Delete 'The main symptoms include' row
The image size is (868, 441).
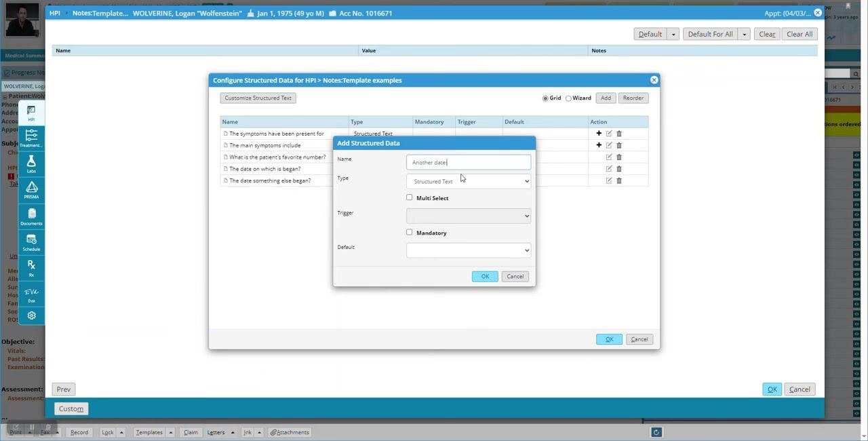point(619,145)
